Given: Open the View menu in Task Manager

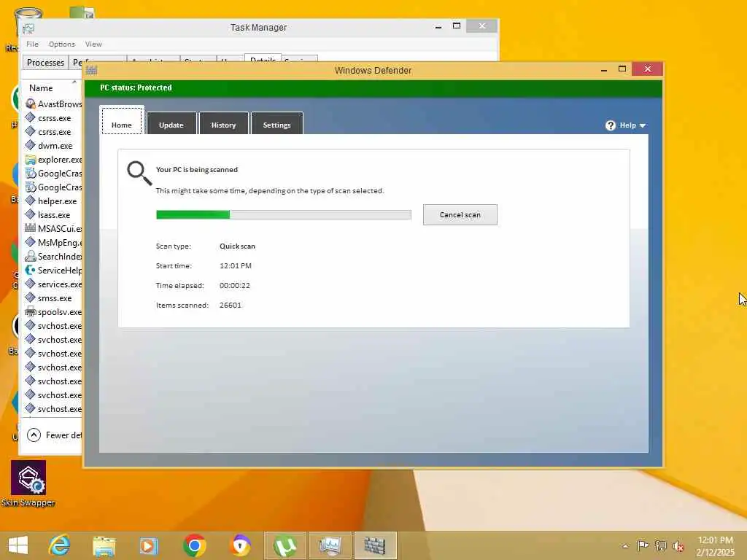Looking at the screenshot, I should point(93,44).
